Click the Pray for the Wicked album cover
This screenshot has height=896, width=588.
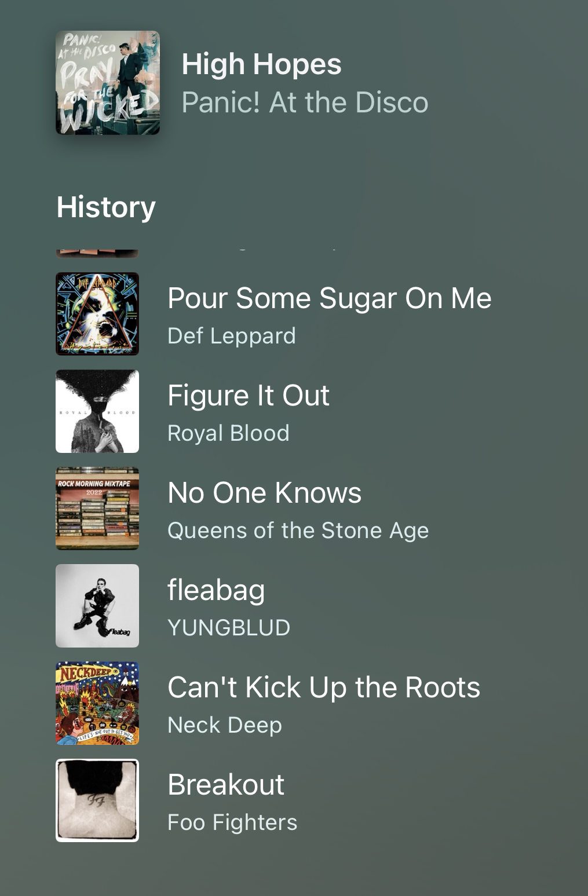[108, 83]
